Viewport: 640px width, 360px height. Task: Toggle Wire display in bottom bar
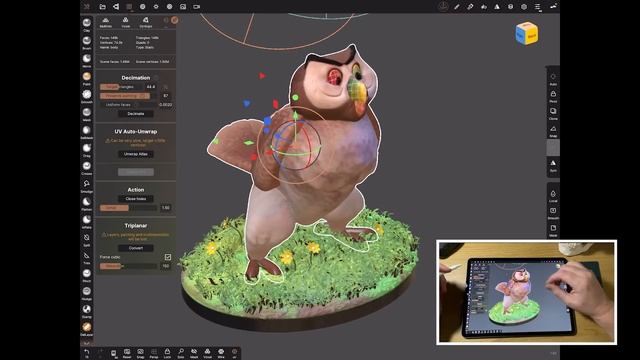(x=221, y=353)
